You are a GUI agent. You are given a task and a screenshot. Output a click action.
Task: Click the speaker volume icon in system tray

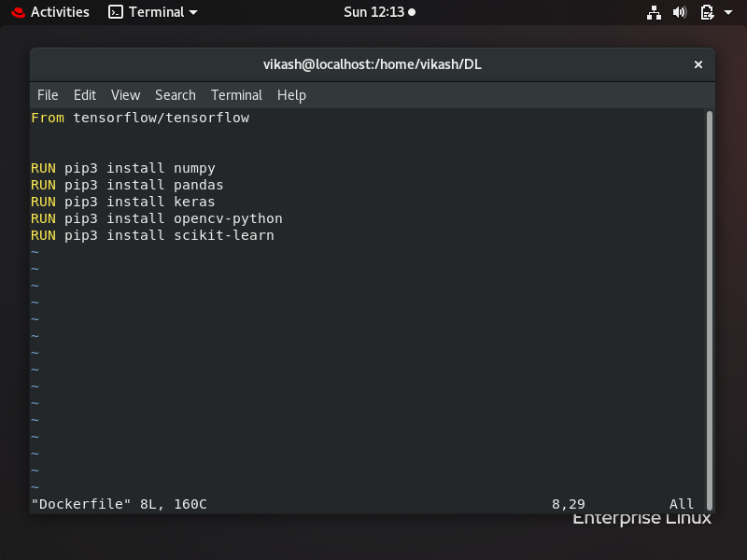tap(680, 13)
